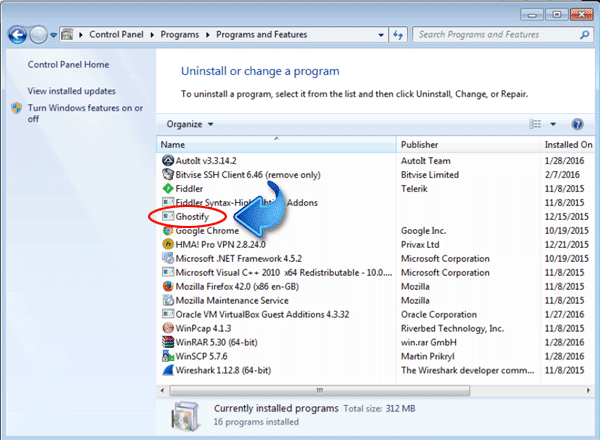Sort by the Installed On column header
Viewport: 600px width, 440px height.
pos(568,145)
